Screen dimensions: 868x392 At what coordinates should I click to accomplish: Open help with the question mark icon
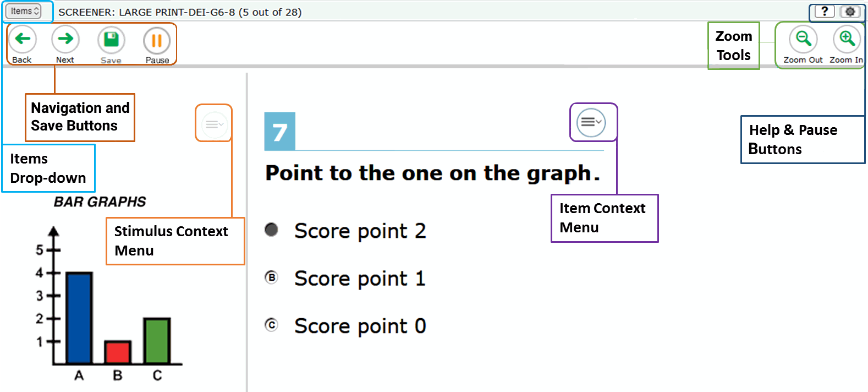coord(825,11)
